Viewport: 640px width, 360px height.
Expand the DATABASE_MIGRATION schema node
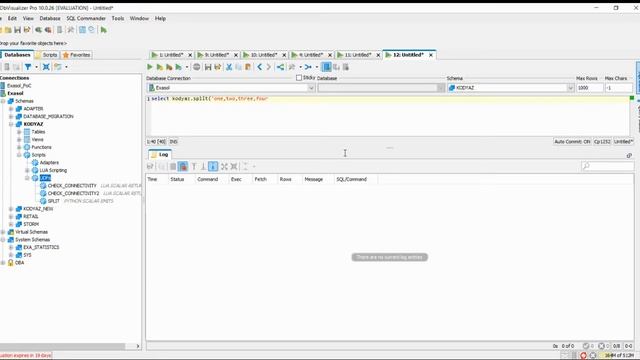point(11,116)
